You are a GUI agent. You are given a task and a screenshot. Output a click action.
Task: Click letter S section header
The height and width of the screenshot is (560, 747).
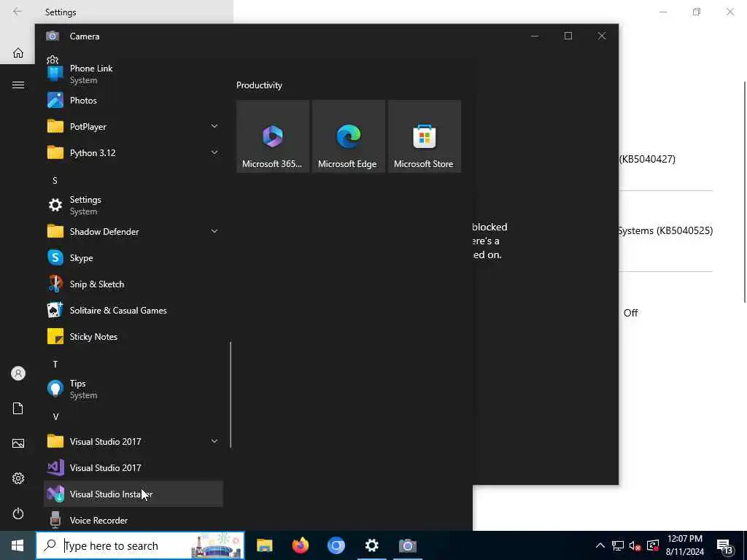click(x=55, y=181)
